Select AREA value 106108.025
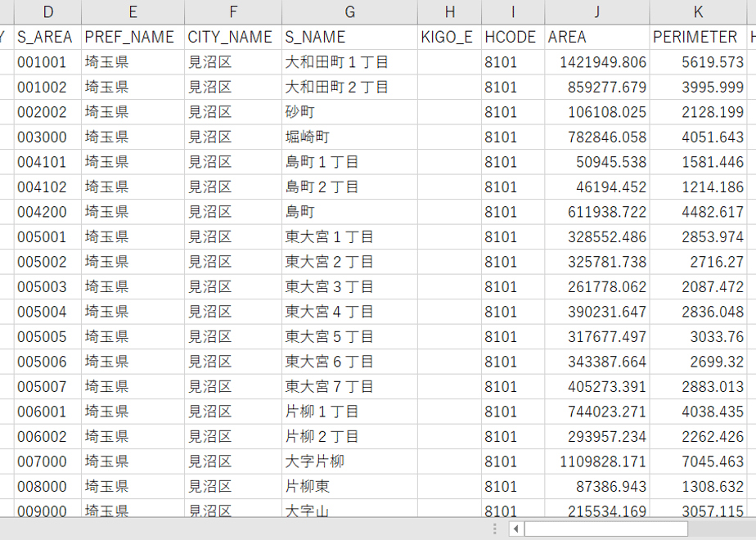 pyautogui.click(x=597, y=112)
